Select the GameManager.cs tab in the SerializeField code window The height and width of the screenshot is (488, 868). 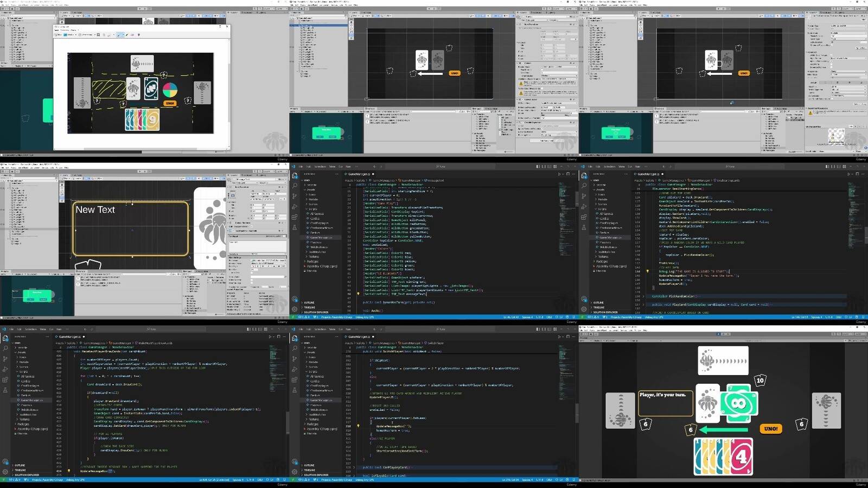pos(359,174)
